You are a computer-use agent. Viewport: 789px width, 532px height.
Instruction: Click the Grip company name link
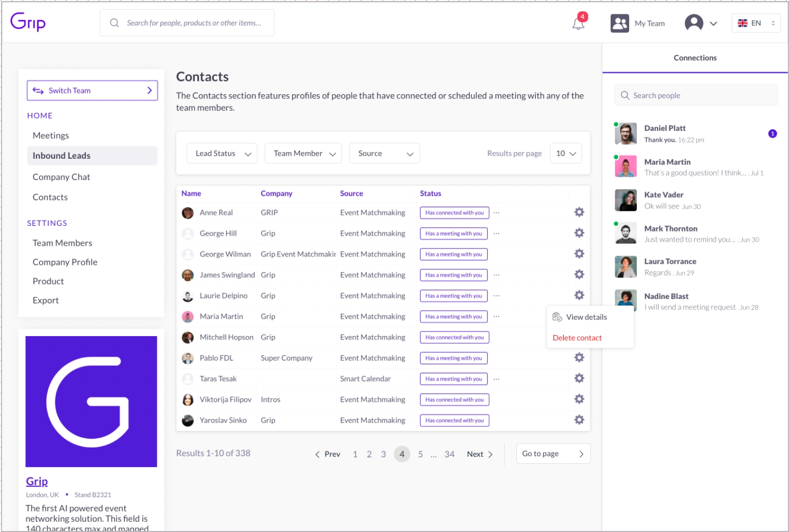pyautogui.click(x=37, y=481)
